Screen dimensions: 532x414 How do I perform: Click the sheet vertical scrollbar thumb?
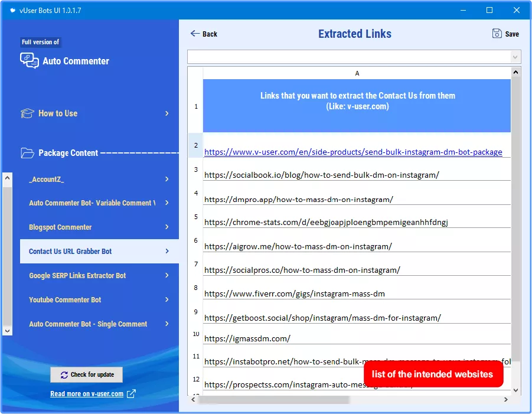click(x=515, y=219)
